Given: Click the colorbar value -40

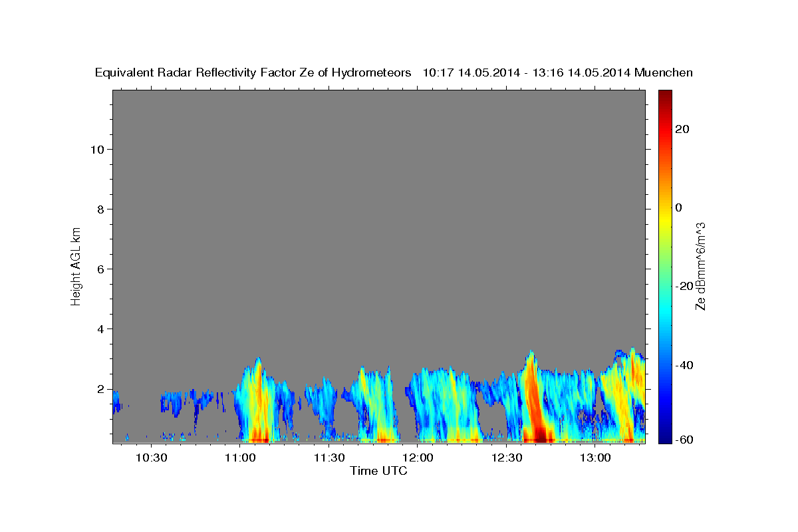Looking at the screenshot, I should pos(684,364).
